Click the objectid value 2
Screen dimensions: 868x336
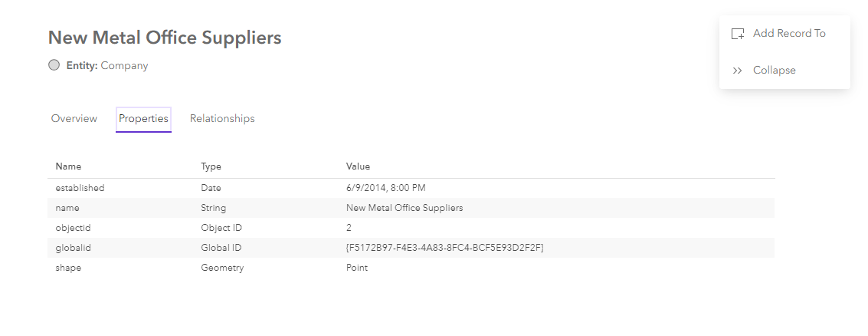(x=349, y=228)
